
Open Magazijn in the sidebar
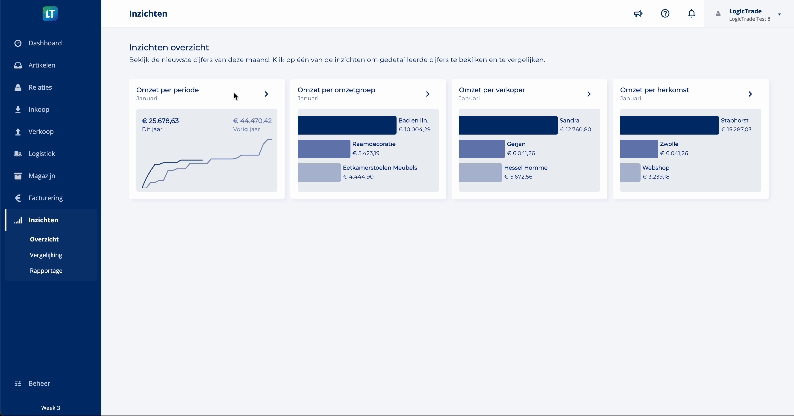(42, 175)
